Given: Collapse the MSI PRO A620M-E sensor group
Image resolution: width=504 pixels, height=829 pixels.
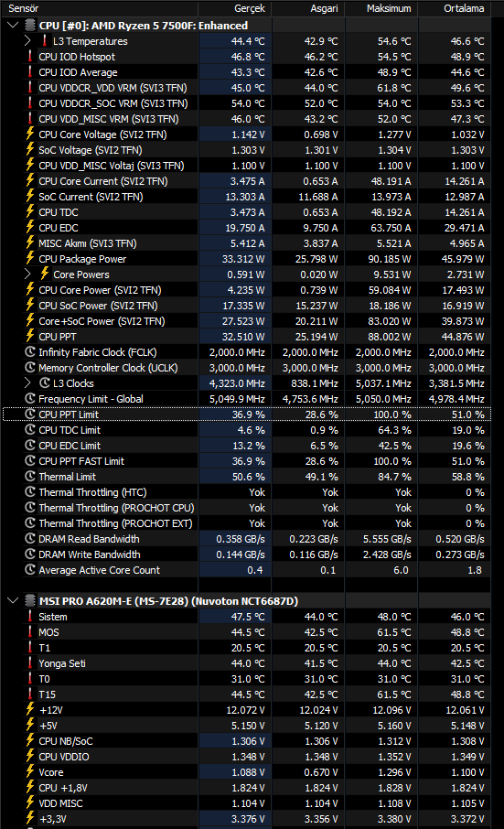Looking at the screenshot, I should 13,600.
